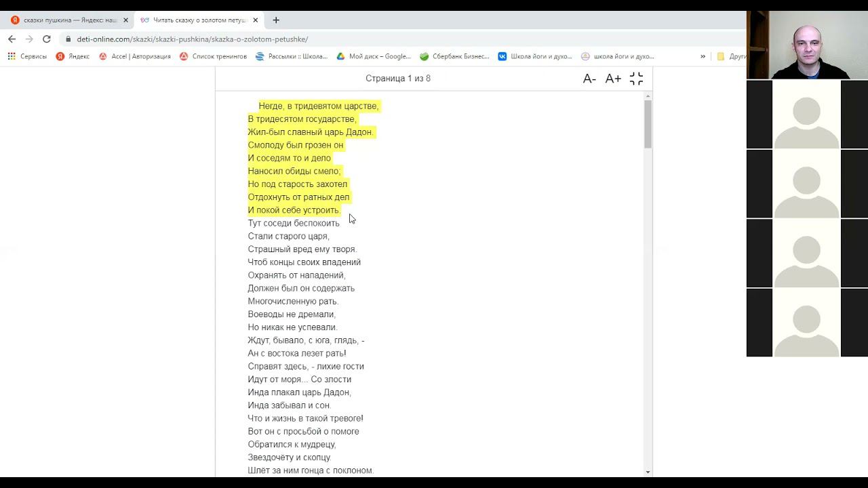Decrease font size with A- button

(589, 79)
